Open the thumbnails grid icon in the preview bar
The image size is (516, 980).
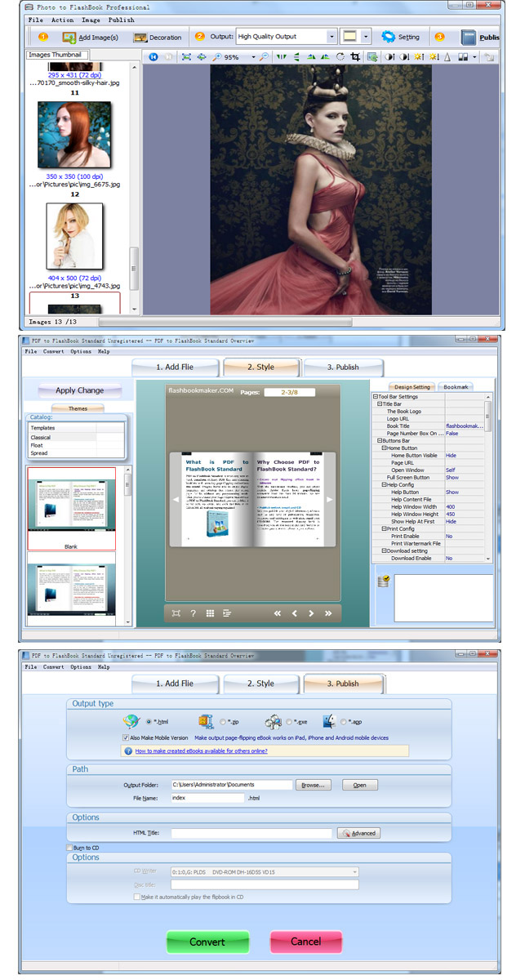pos(210,612)
